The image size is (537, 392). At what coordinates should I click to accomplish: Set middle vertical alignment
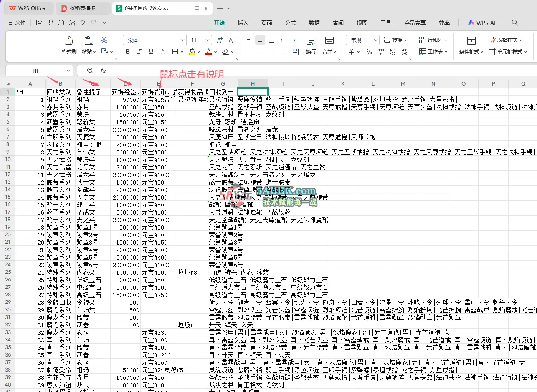260,40
